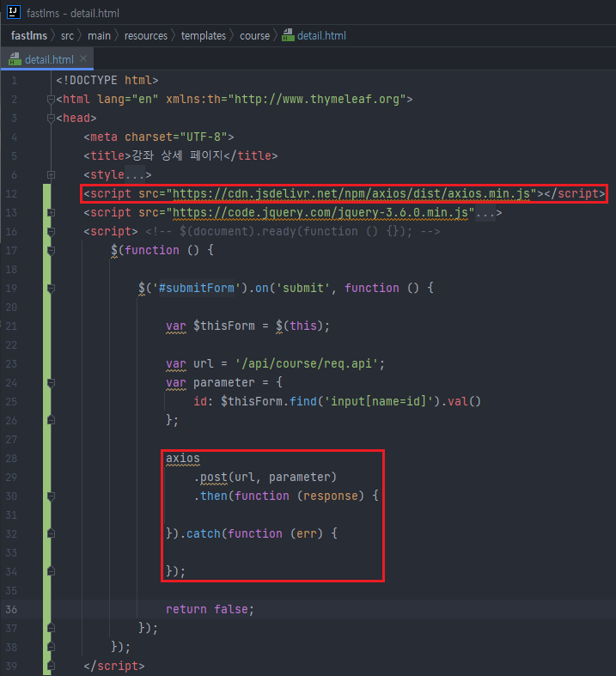
Task: Click the fold end marker on line 39
Action: tap(51, 665)
